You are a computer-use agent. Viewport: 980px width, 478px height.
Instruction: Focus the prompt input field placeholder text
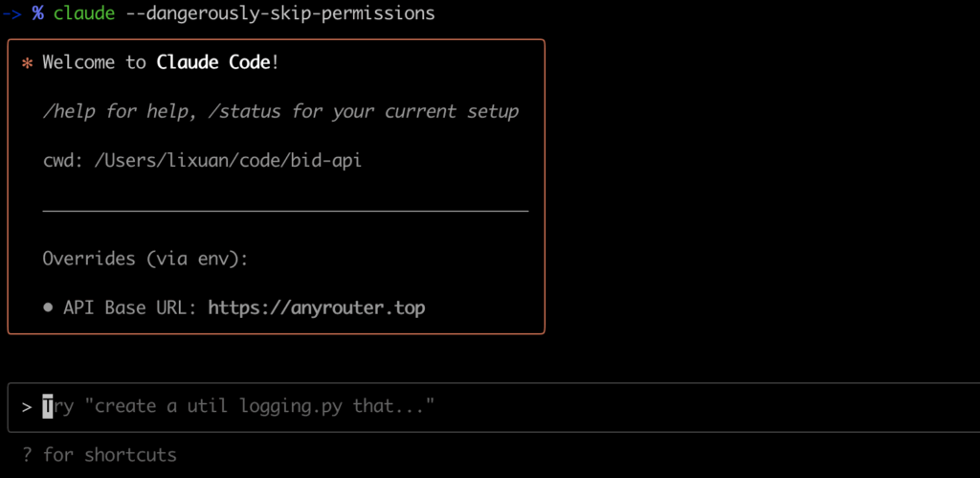[x=238, y=407]
